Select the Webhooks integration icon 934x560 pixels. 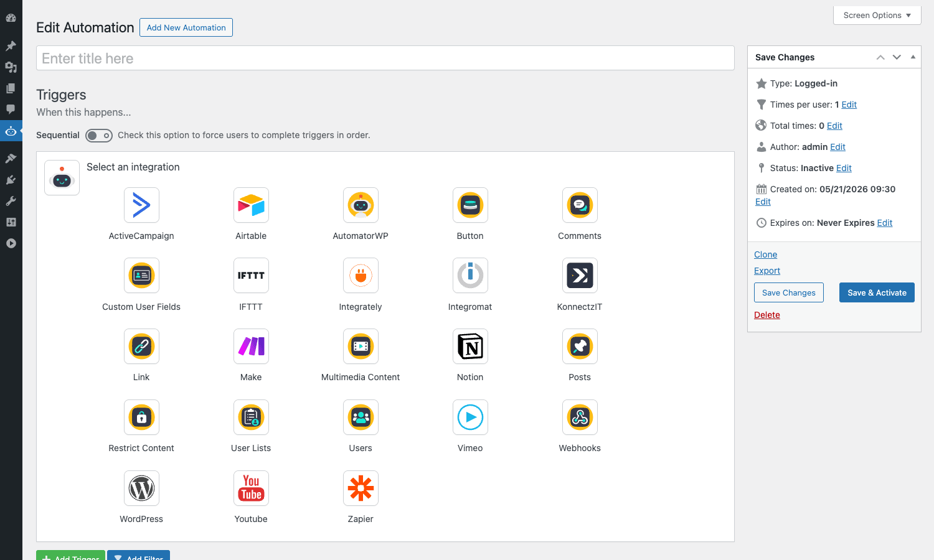(580, 417)
